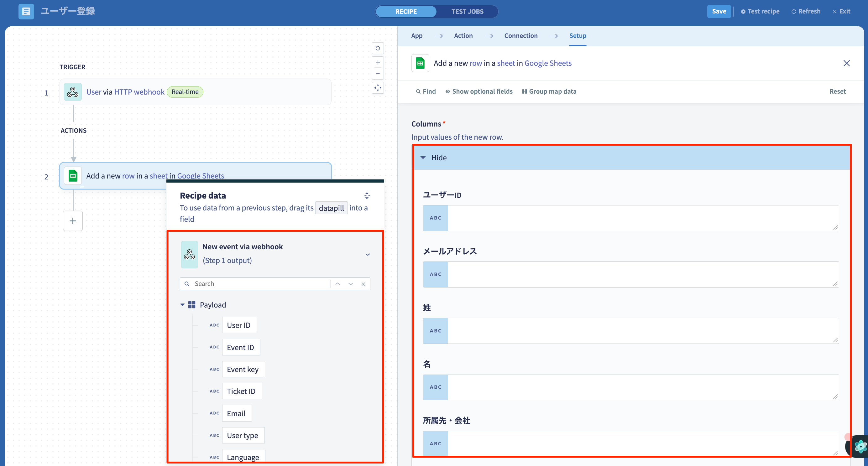Collapse Step 1 output with chevron
Screen dimensions: 868x466
[368, 255]
